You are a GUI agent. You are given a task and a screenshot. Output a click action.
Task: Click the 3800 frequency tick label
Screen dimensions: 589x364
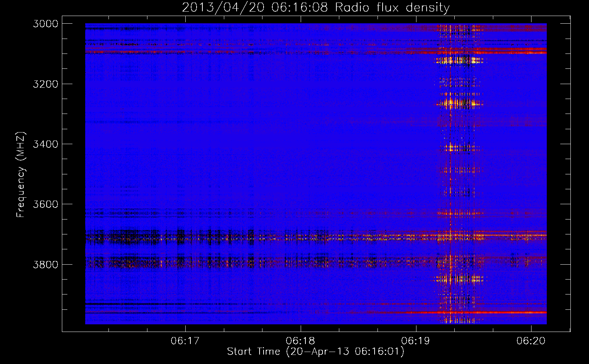click(x=46, y=264)
